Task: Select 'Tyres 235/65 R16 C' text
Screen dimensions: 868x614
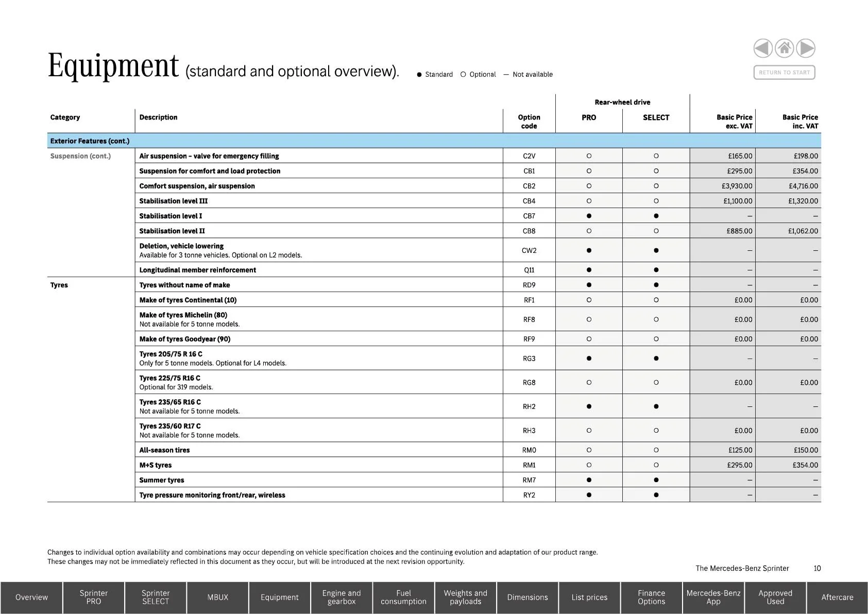Action: click(170, 402)
